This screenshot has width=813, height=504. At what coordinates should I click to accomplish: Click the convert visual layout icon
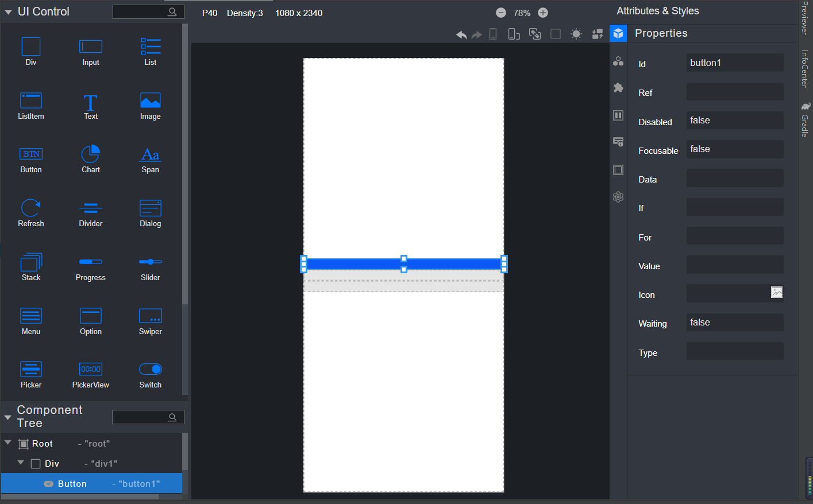coord(598,34)
